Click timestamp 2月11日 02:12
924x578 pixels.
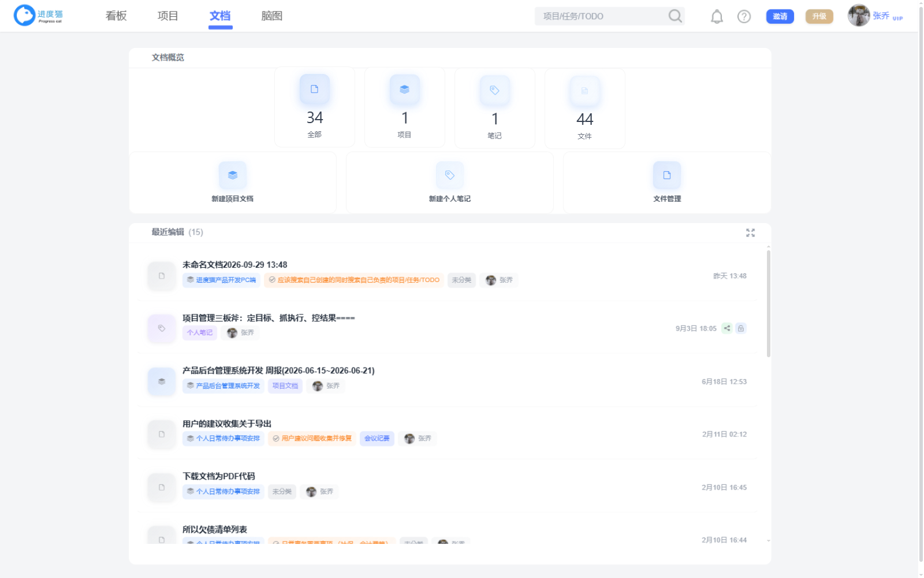tap(724, 434)
